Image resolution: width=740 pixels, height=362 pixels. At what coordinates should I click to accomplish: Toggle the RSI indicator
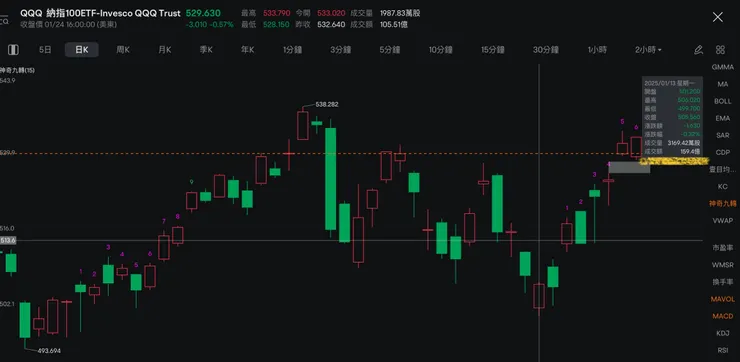tap(723, 350)
